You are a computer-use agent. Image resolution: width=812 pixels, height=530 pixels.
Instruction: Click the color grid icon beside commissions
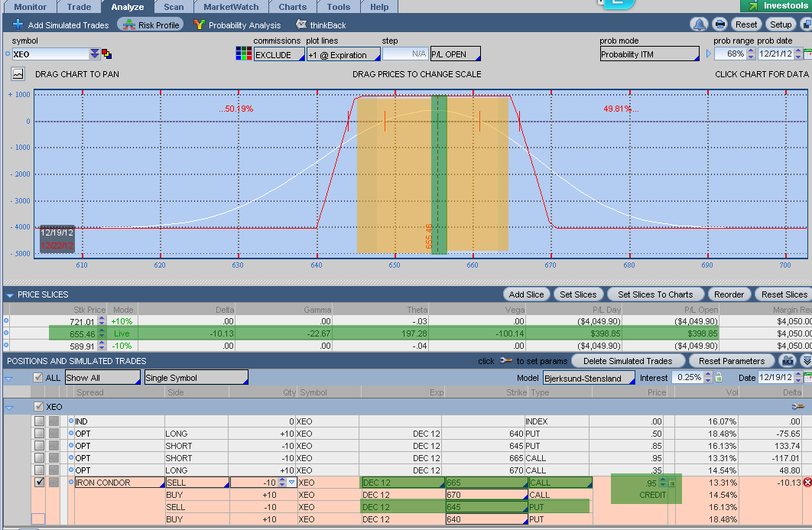(x=243, y=54)
